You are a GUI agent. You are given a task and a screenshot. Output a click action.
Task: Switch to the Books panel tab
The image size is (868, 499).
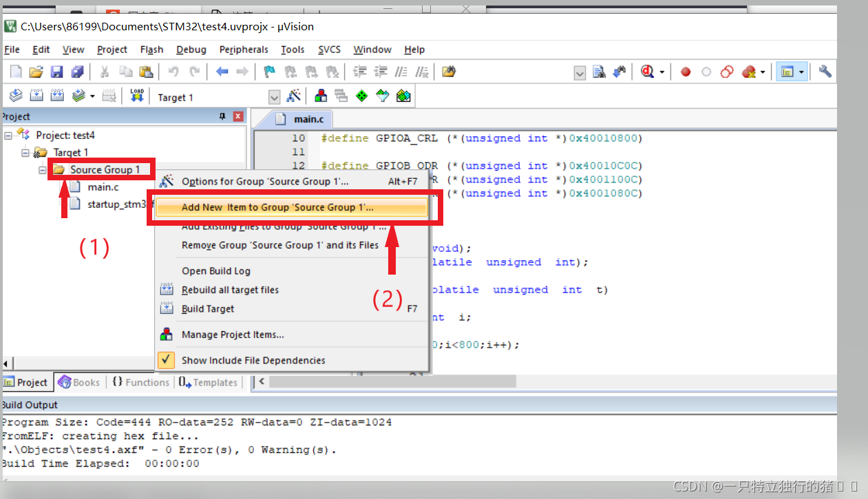[x=79, y=382]
